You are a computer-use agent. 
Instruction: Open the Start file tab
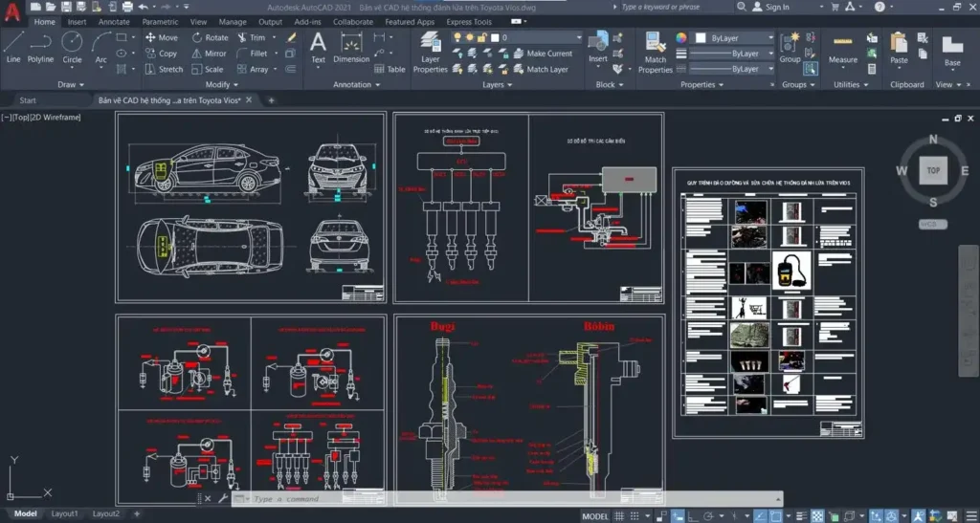pos(28,100)
